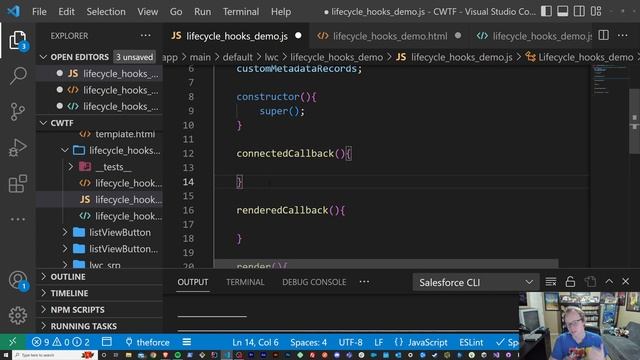
Task: Change end of line sequence LF
Action: coord(378,342)
